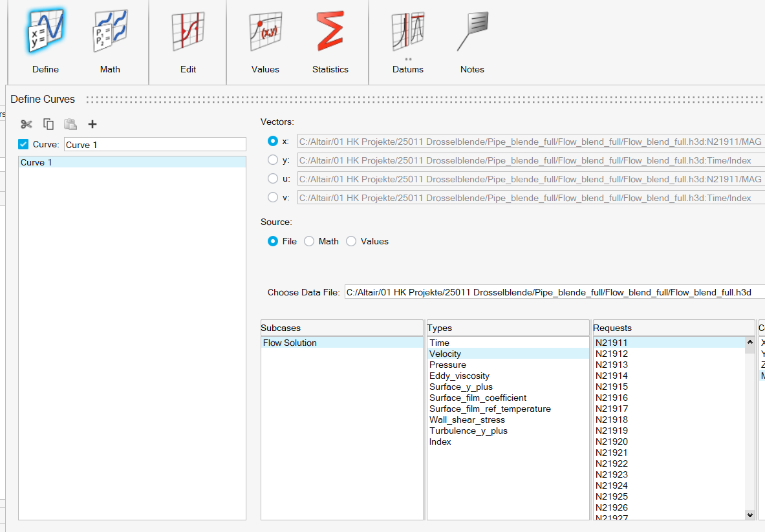
Task: Select the Pressure type
Action: pos(508,365)
